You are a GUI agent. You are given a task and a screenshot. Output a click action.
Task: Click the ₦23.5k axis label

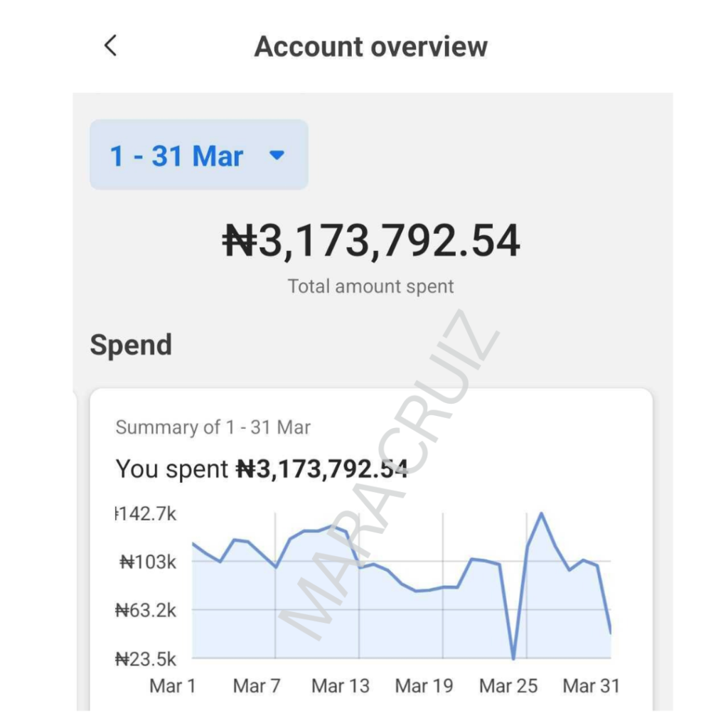pos(146,659)
